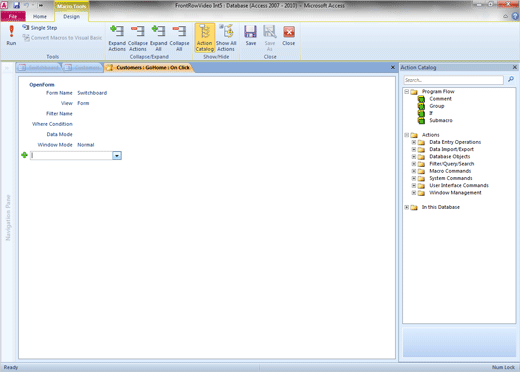Image resolution: width=520 pixels, height=372 pixels.
Task: Click the Add New Action combo box field
Action: coord(72,156)
